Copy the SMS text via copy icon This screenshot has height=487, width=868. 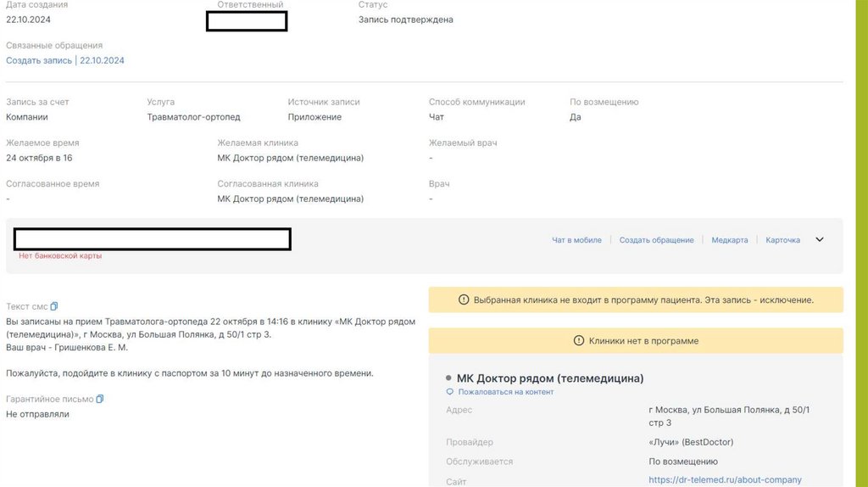54,306
